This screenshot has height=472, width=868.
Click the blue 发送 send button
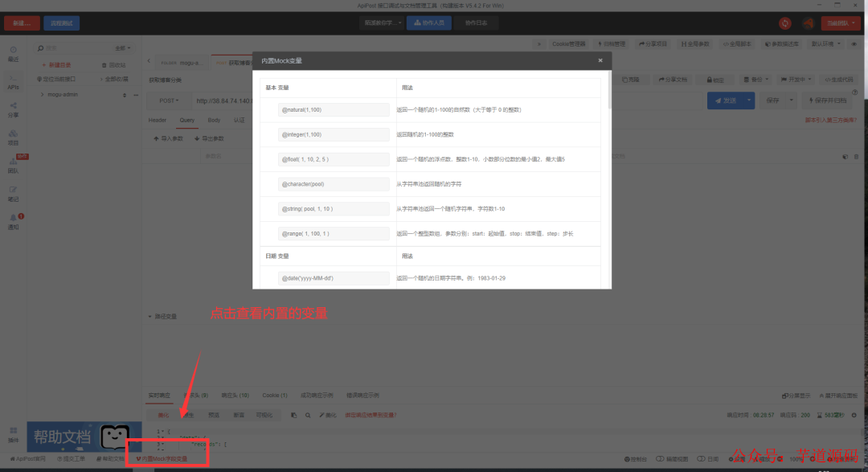[725, 101]
